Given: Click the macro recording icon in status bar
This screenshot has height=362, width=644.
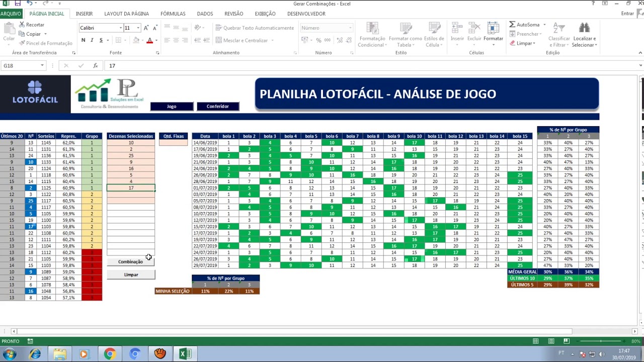Looking at the screenshot, I should pos(30,341).
